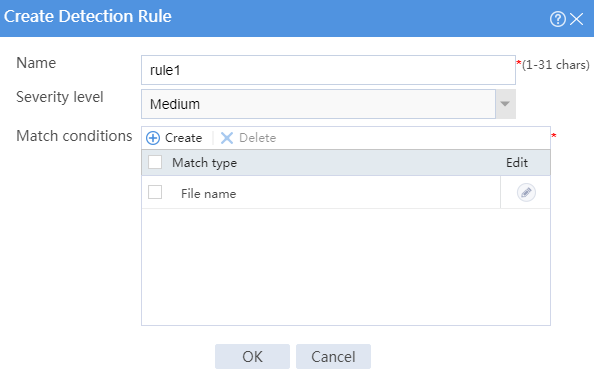Viewport: 594px width, 382px height.
Task: Edit File name condition with pencil icon
Action: [x=526, y=193]
